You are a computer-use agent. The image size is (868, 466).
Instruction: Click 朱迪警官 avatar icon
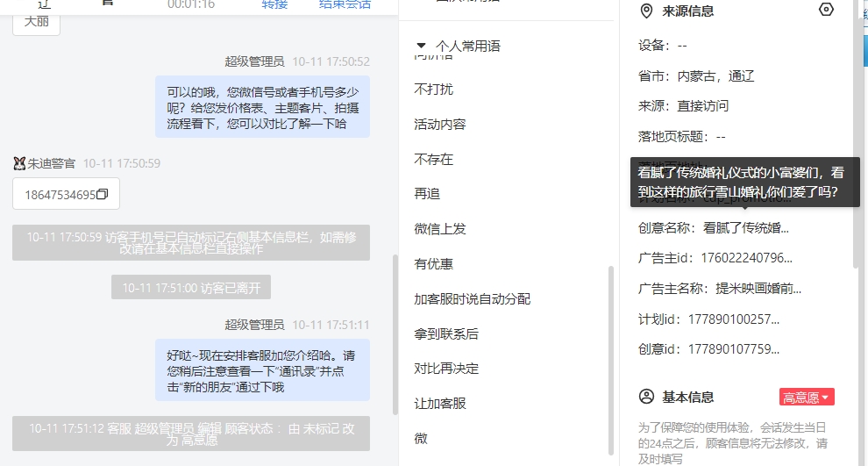coord(19,163)
